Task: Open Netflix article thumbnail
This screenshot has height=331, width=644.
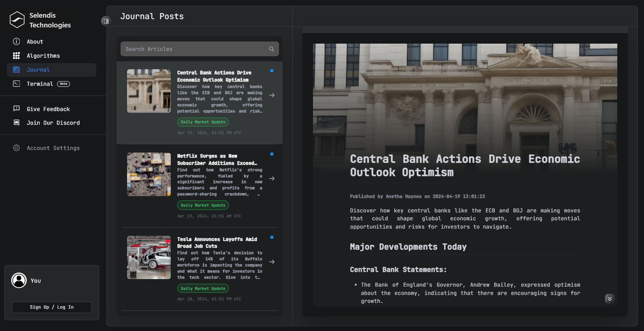Action: tap(149, 174)
